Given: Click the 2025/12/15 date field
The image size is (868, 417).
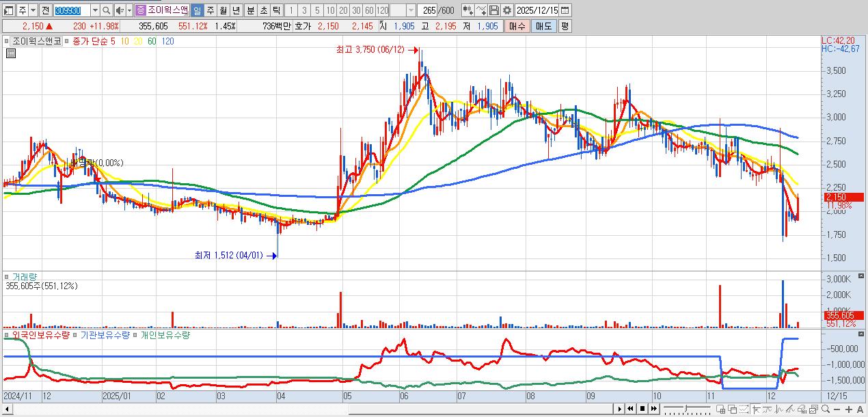Looking at the screenshot, I should coord(537,10).
